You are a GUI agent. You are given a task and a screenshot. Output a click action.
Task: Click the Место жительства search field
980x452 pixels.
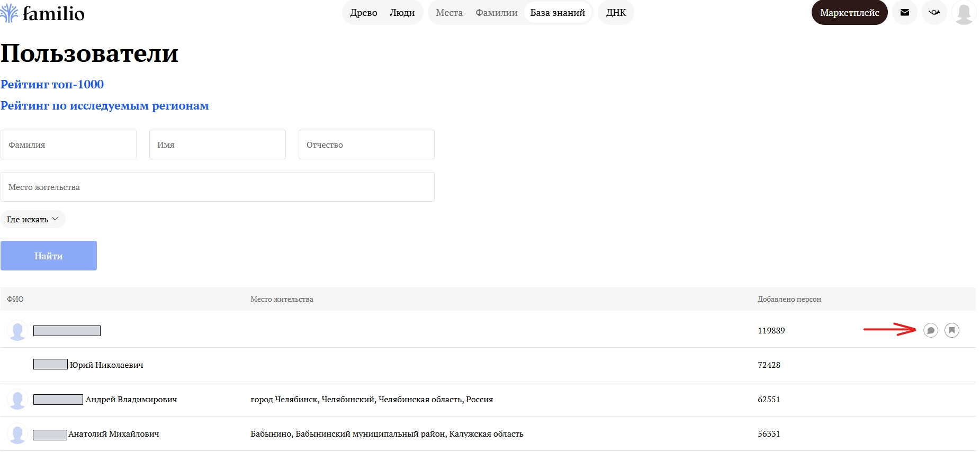[x=217, y=187]
